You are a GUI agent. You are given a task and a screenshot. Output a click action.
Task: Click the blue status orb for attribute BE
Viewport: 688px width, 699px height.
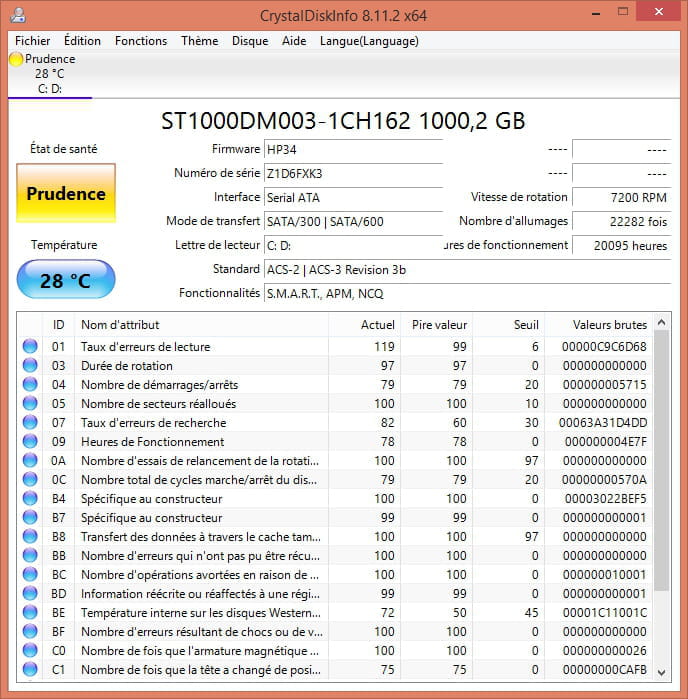click(30, 613)
